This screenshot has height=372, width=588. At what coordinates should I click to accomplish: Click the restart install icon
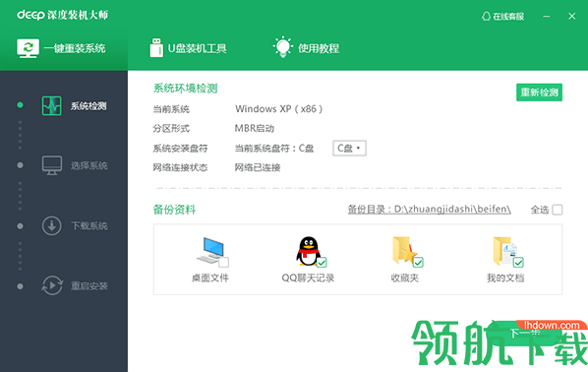tap(52, 285)
